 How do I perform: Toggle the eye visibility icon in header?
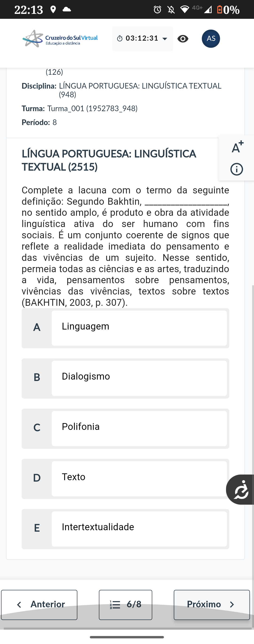pos(183,39)
